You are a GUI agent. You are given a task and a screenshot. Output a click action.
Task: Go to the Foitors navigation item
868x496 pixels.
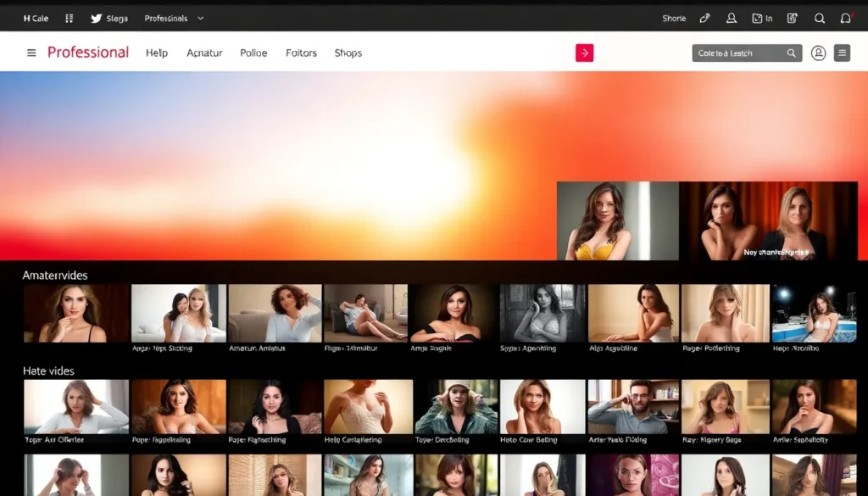pos(301,53)
